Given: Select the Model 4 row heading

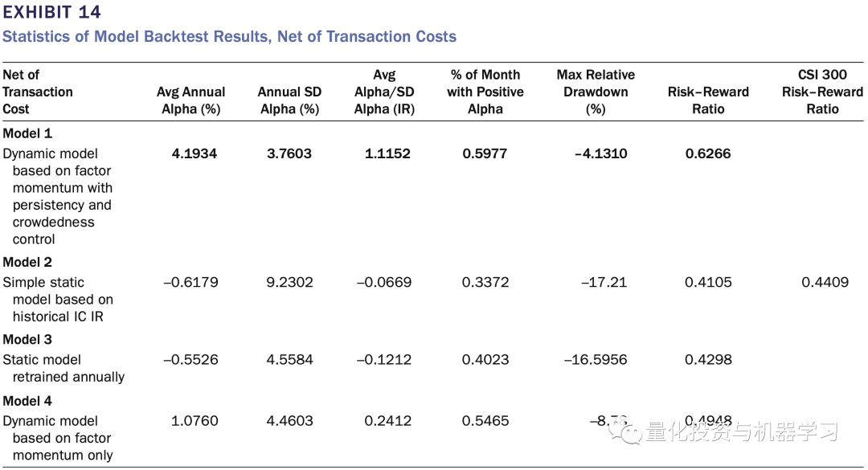Looking at the screenshot, I should pyautogui.click(x=27, y=400).
